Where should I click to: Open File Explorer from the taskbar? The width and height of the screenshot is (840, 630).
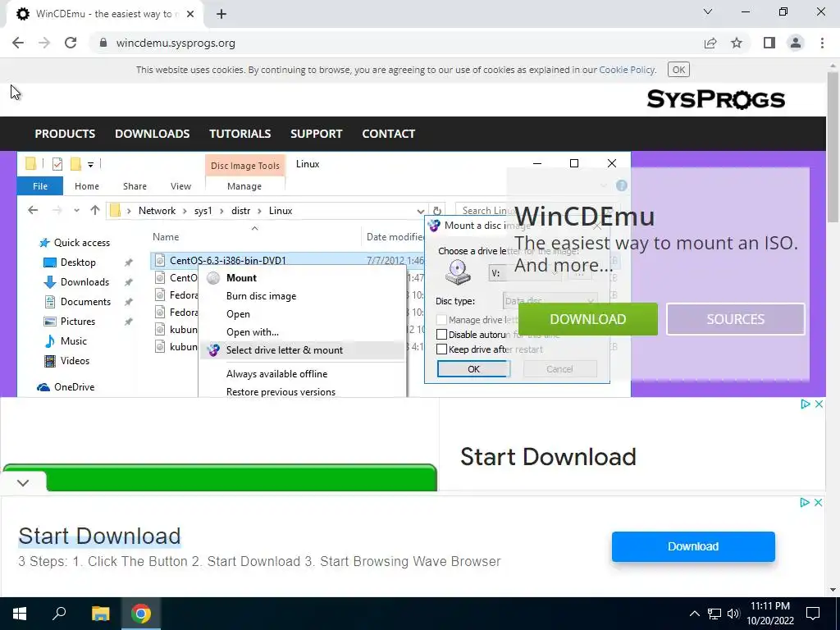(100, 614)
